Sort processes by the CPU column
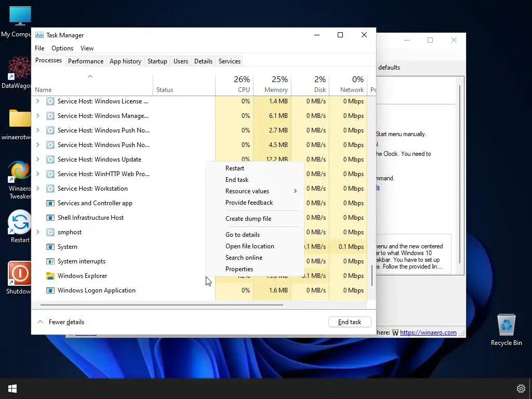 234,85
